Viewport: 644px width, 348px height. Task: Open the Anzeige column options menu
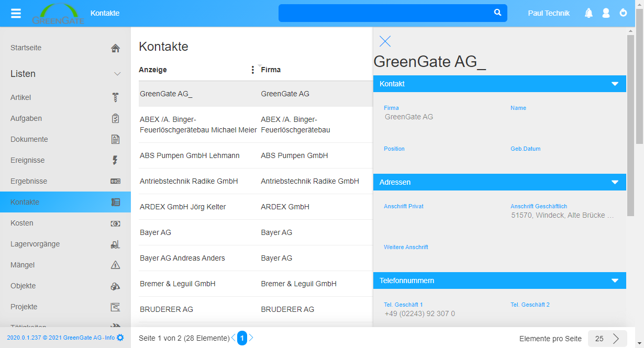253,70
